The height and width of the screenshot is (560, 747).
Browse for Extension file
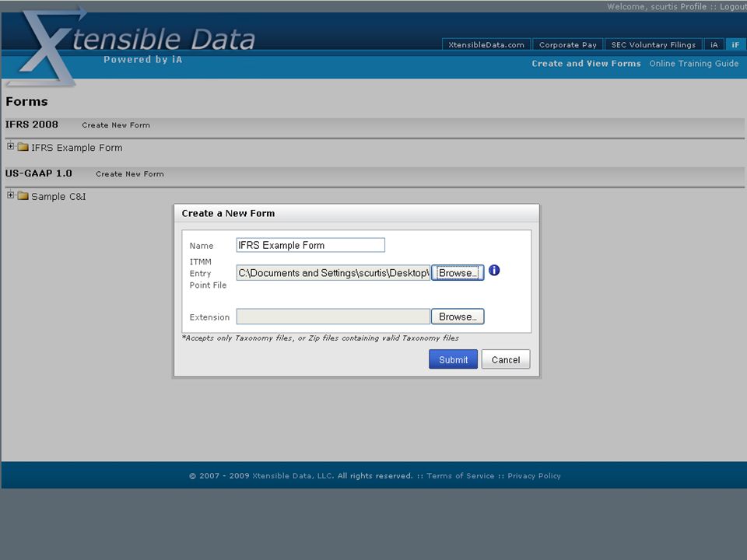[x=458, y=317]
